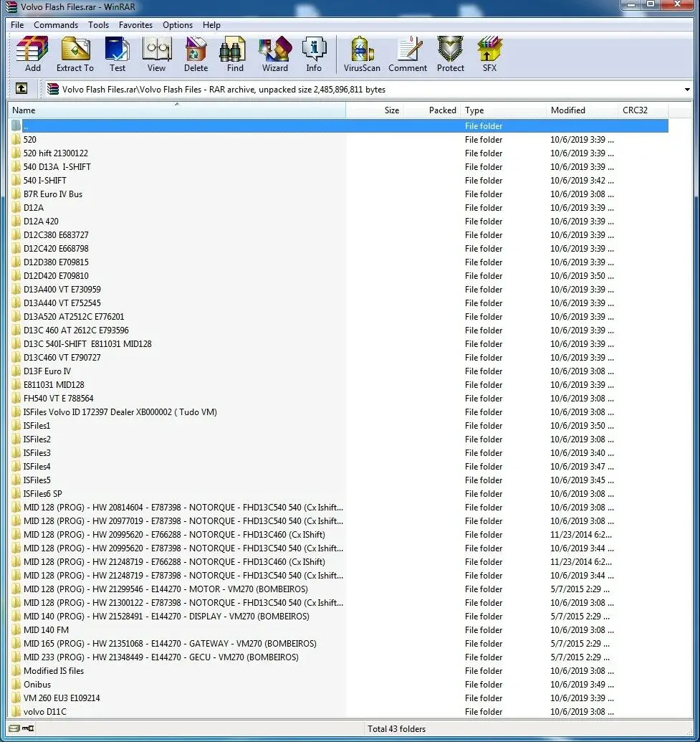
Task: Select the 'E811031 MID128' folder
Action: click(x=339, y=385)
